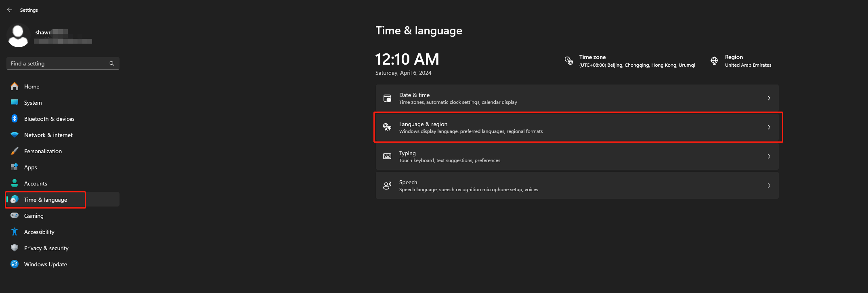Select Accounts in navigation
868x293 pixels.
point(63,183)
